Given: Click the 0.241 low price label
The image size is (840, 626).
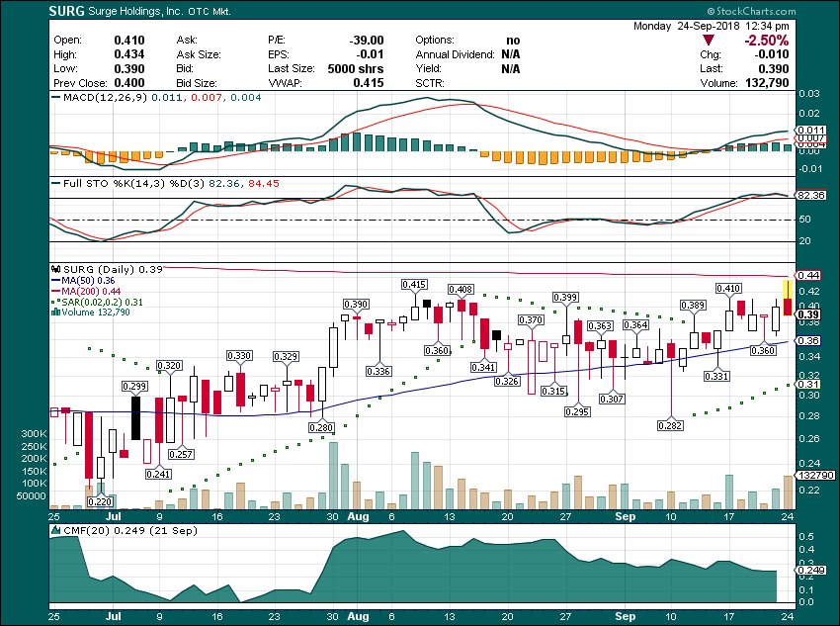Looking at the screenshot, I should tap(158, 474).
